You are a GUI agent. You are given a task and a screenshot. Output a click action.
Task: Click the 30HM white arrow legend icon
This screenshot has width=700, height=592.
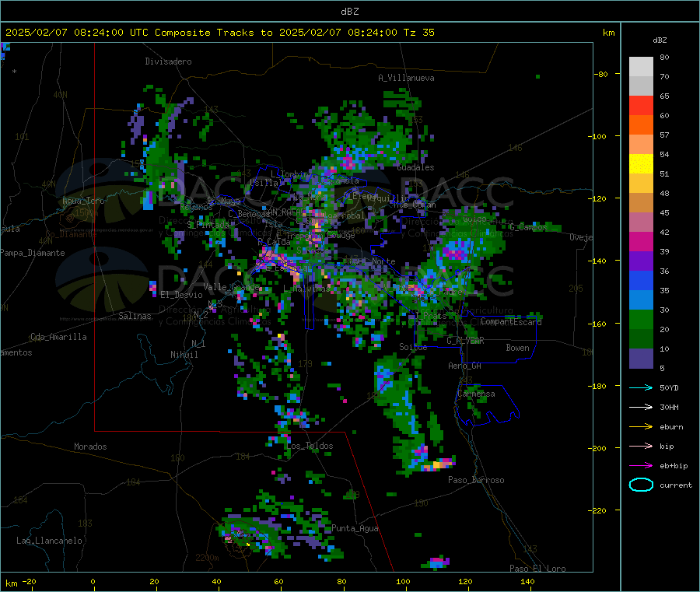(x=641, y=407)
